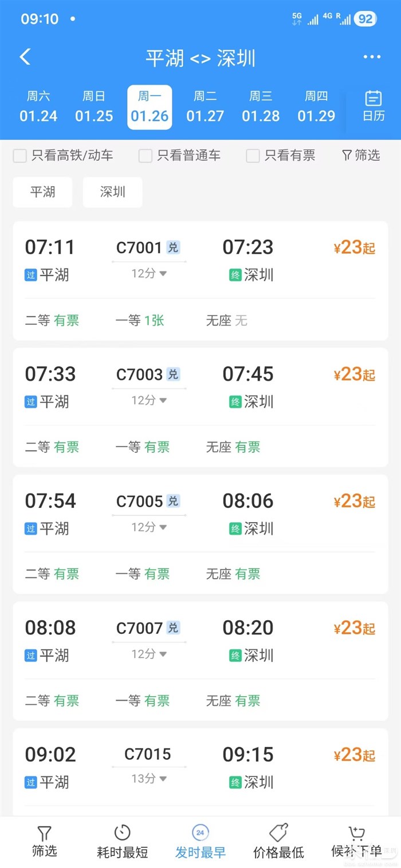Tap the 兑 badge next to C7001
Viewport: 401px width, 868px height.
(173, 247)
